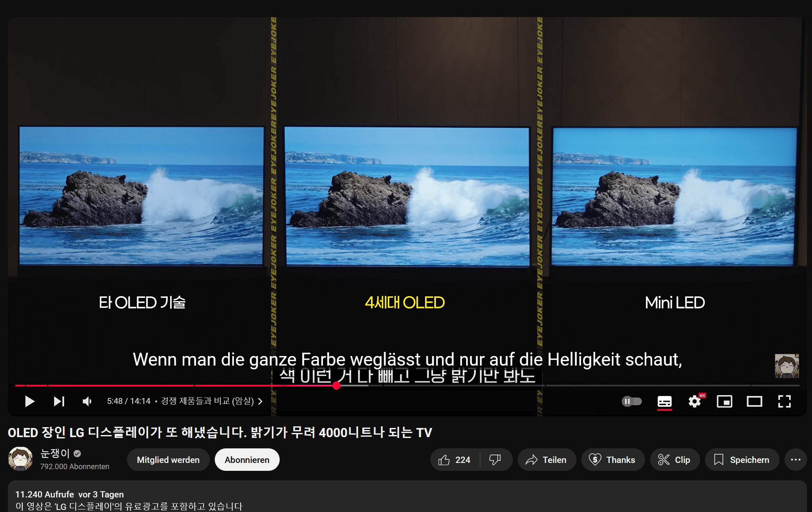Viewport: 812px width, 512px height.
Task: Click Mitglied werden button
Action: point(168,460)
